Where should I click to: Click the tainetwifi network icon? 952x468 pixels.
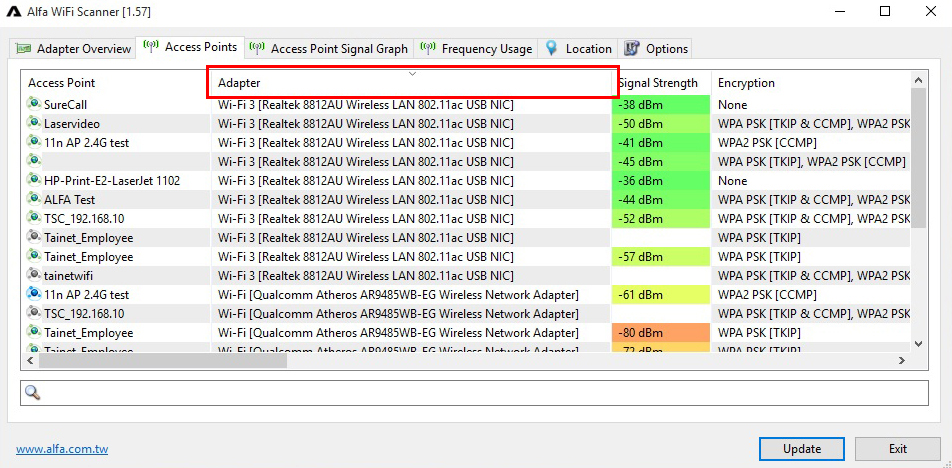coord(34,275)
